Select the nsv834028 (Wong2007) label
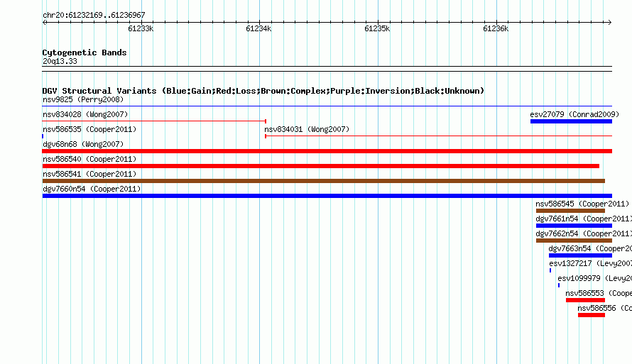 [x=85, y=114]
